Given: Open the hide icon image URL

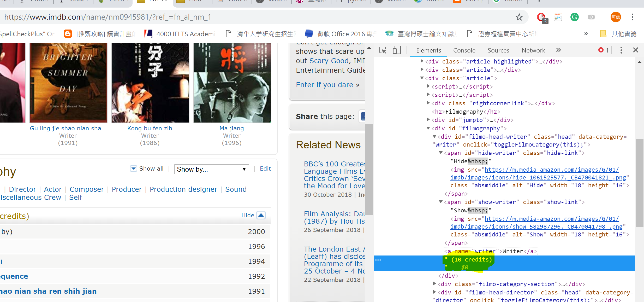Looking at the screenshot, I should (539, 174).
